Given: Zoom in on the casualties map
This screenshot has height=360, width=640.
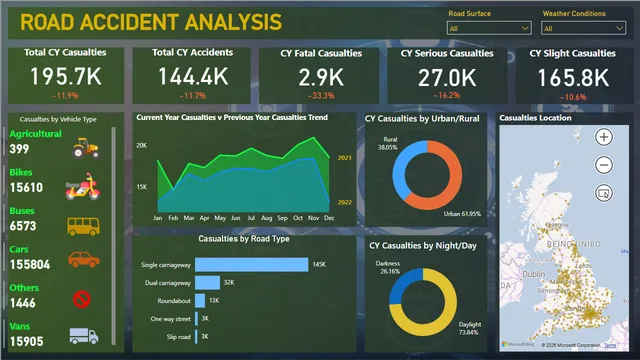Looking at the screenshot, I should pos(604,137).
